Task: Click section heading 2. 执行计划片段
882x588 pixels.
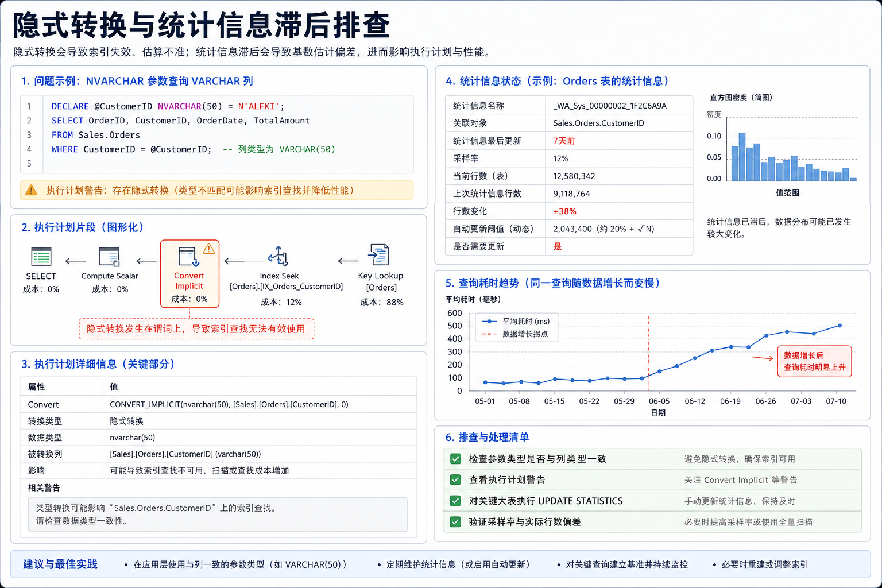Action: click(83, 227)
